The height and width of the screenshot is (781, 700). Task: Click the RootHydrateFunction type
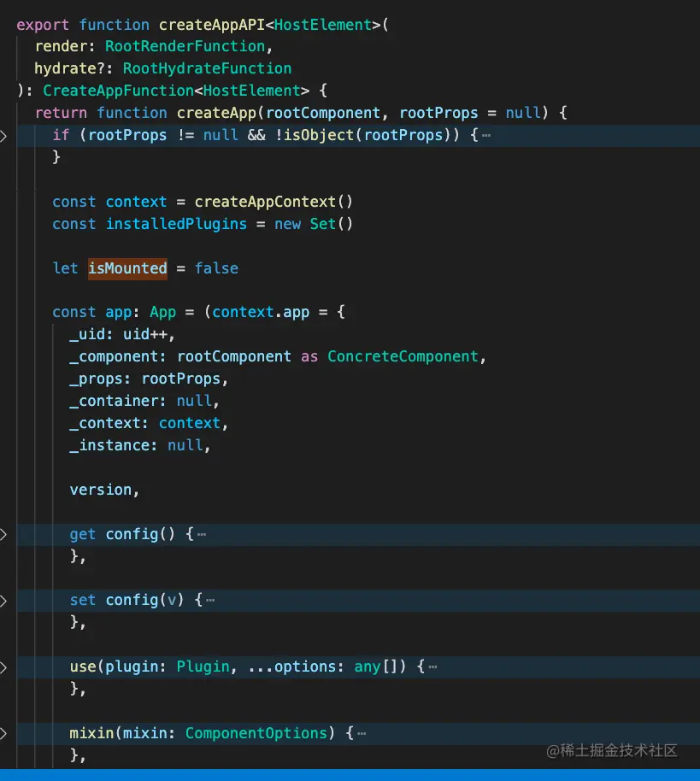pyautogui.click(x=207, y=68)
